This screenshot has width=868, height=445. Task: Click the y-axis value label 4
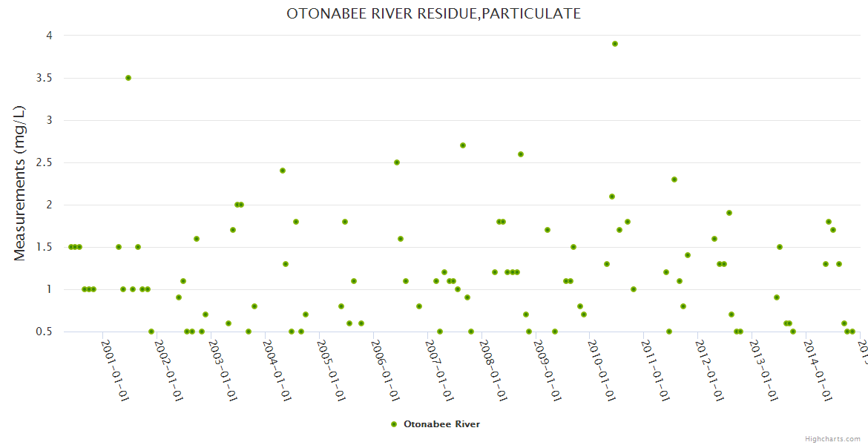click(x=48, y=35)
